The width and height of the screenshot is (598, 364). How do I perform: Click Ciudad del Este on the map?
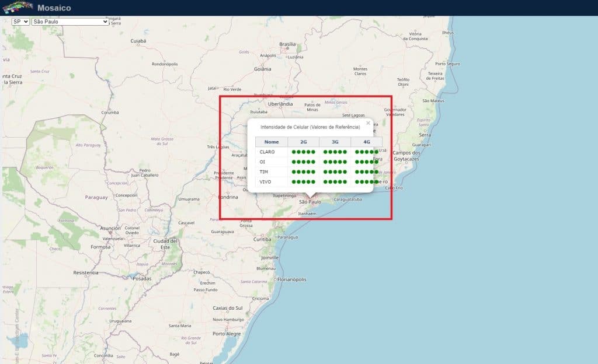click(x=165, y=244)
